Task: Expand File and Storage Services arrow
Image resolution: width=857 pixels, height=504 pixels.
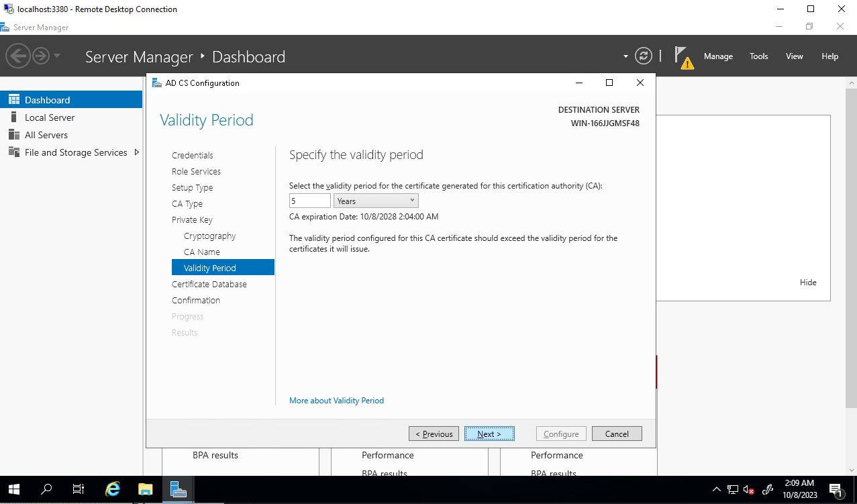Action: (x=137, y=152)
